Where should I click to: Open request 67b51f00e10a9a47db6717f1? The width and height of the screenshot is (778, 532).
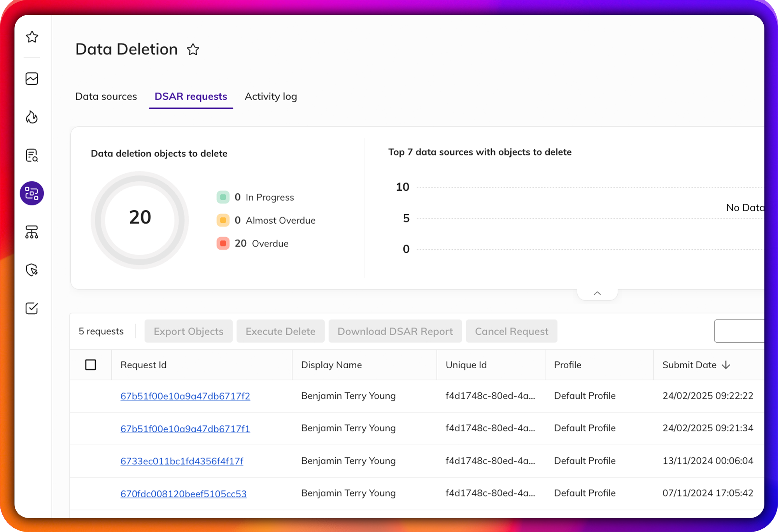pyautogui.click(x=185, y=429)
